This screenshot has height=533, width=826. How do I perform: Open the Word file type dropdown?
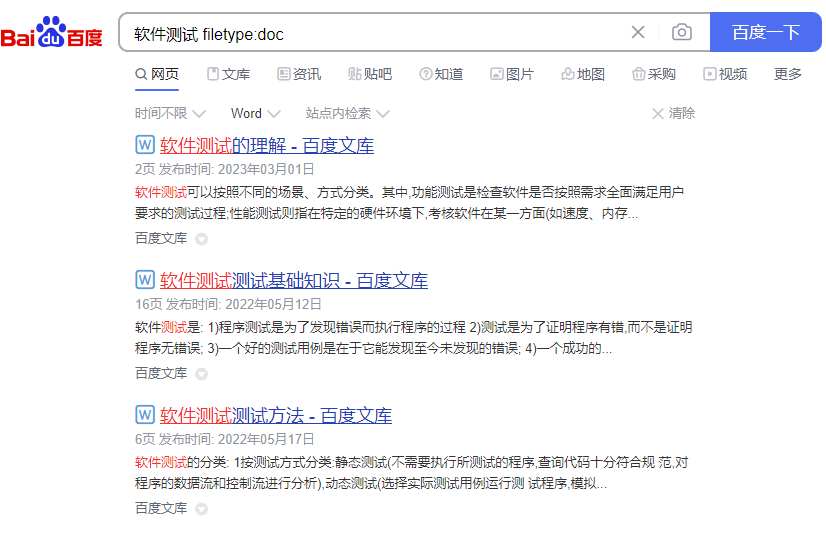[x=255, y=113]
